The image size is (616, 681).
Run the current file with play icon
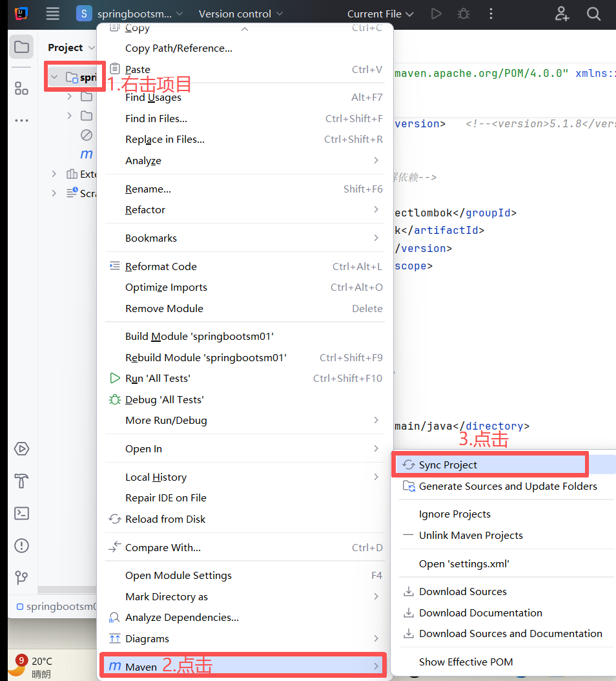[x=436, y=14]
